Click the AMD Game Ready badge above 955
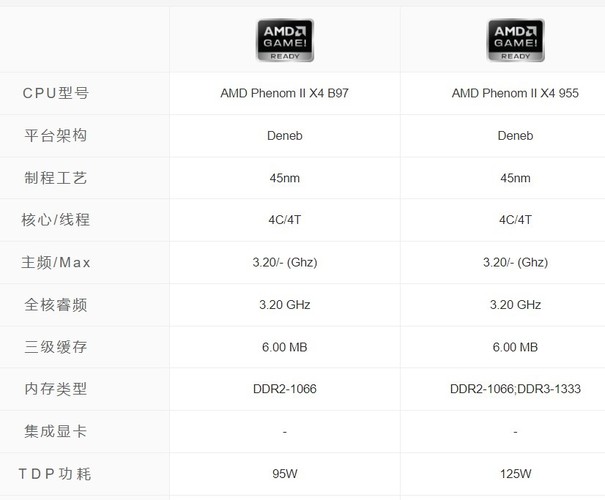 (516, 40)
